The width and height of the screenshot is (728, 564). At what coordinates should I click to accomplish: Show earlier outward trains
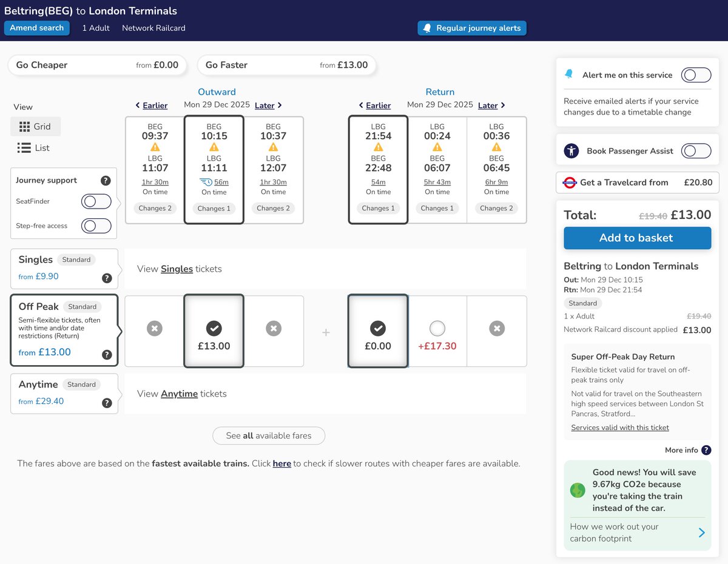pos(151,106)
